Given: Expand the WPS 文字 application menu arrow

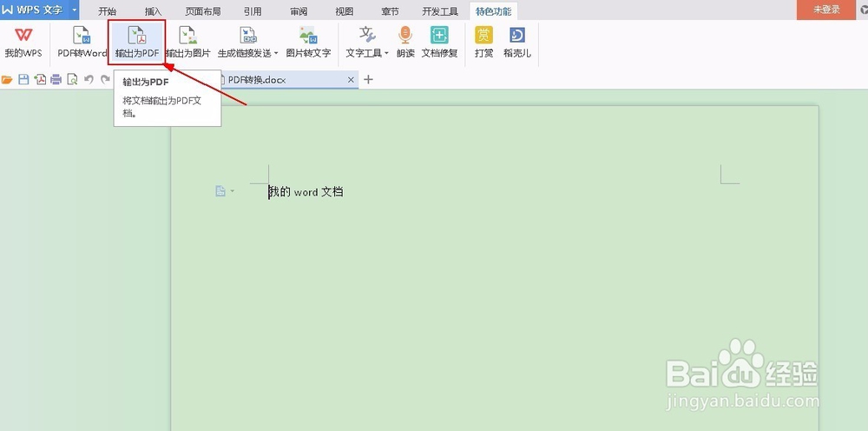Looking at the screenshot, I should [74, 10].
